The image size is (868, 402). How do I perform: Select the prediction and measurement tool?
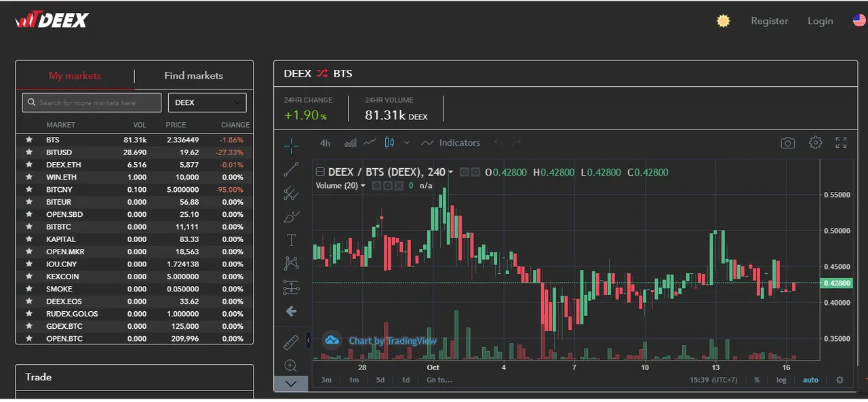pos(291,287)
